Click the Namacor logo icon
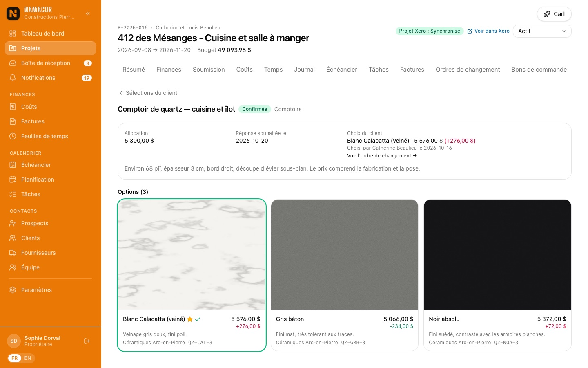The height and width of the screenshot is (368, 588). [x=13, y=13]
